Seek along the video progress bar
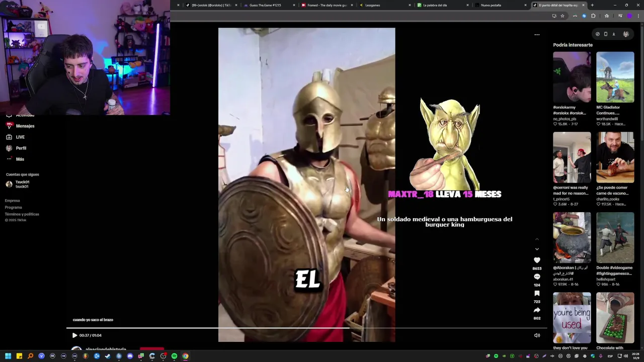The width and height of the screenshot is (644, 362). coord(307,328)
